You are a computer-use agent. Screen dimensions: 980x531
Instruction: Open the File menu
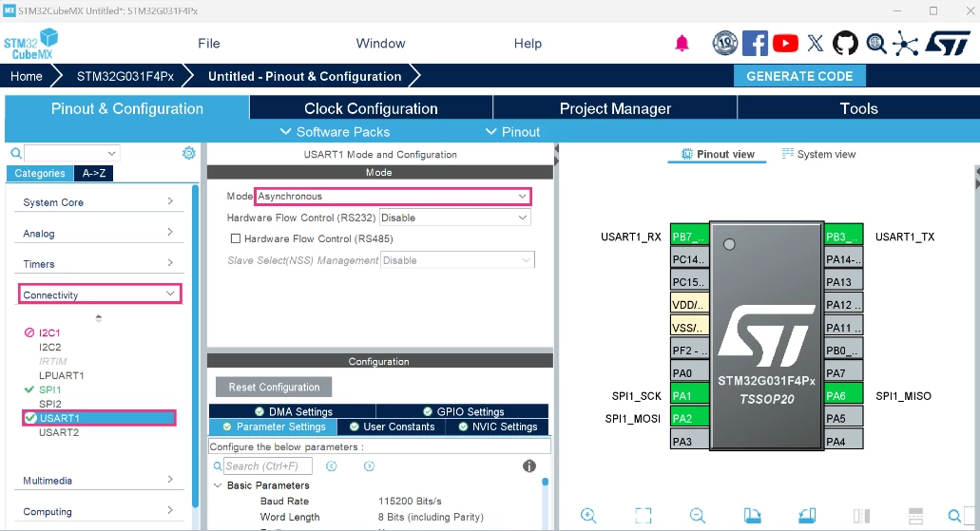click(x=209, y=43)
